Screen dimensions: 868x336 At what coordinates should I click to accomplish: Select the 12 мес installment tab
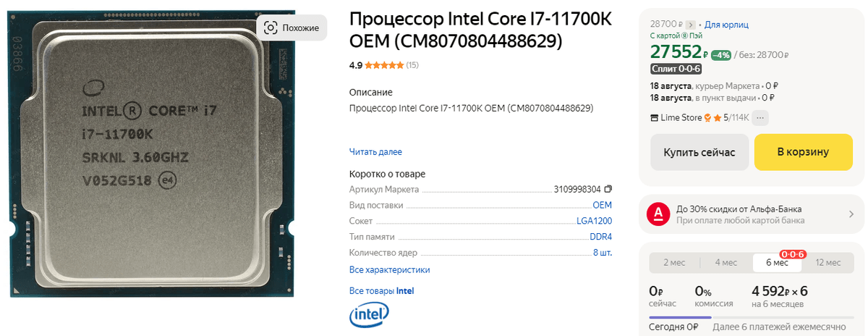point(828,262)
